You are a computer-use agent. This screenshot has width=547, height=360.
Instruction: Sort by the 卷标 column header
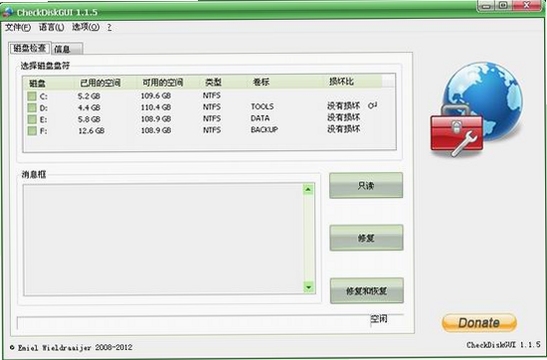click(284, 82)
